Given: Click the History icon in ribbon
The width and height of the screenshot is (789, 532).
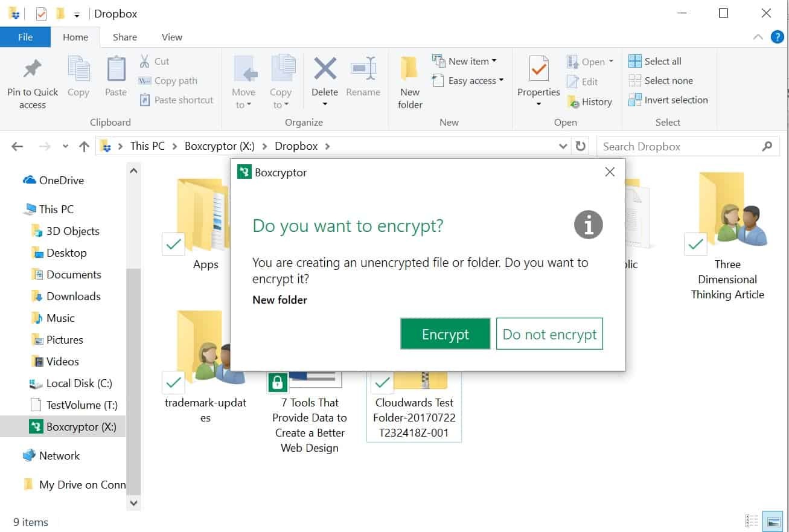Looking at the screenshot, I should click(573, 102).
